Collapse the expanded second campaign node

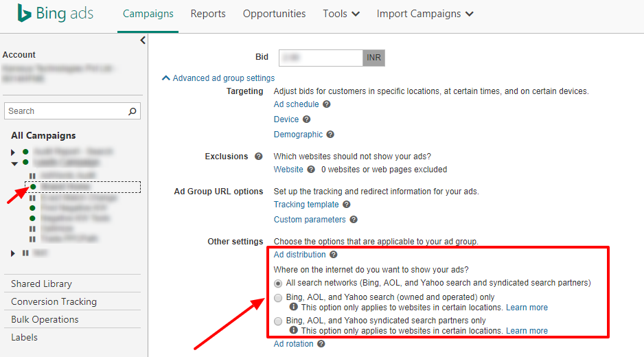pos(14,163)
